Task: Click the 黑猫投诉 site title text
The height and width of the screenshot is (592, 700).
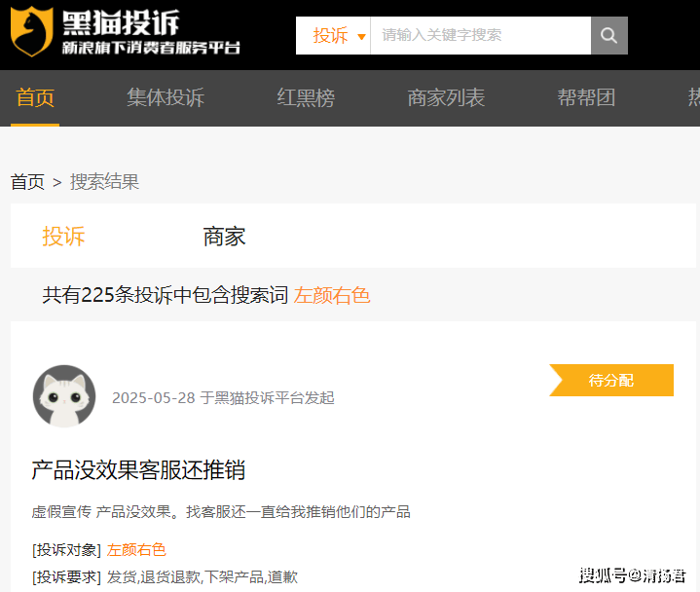Action: click(121, 22)
